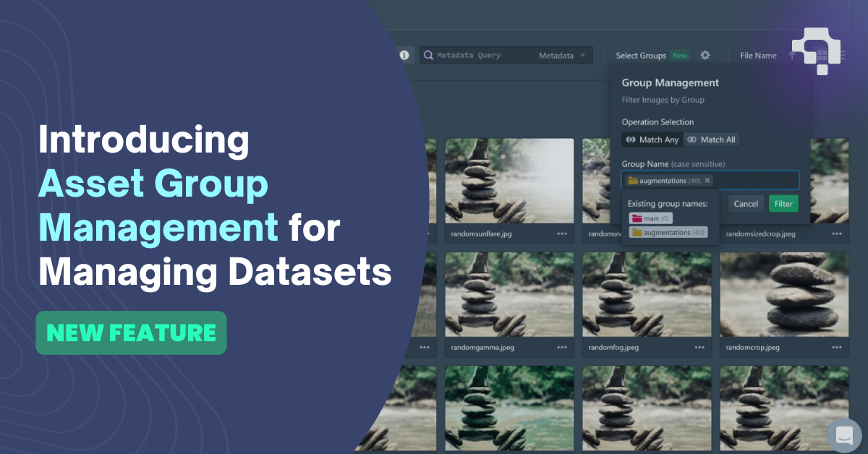Viewport: 868px width, 454px height.
Task: Remove the augmentations tag using its X
Action: click(x=707, y=181)
